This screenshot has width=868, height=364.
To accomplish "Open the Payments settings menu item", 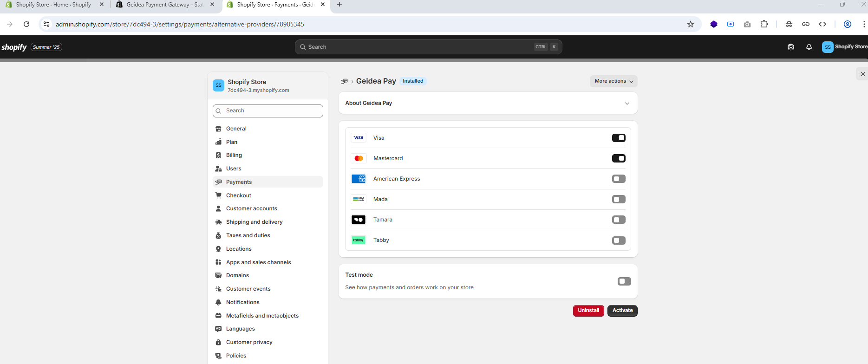I will [x=268, y=182].
